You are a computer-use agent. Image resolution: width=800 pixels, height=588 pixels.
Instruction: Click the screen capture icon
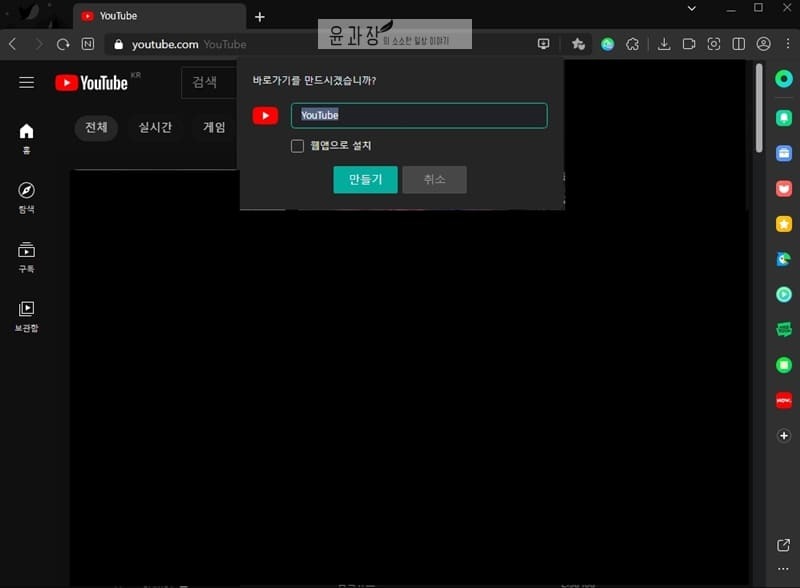[714, 44]
